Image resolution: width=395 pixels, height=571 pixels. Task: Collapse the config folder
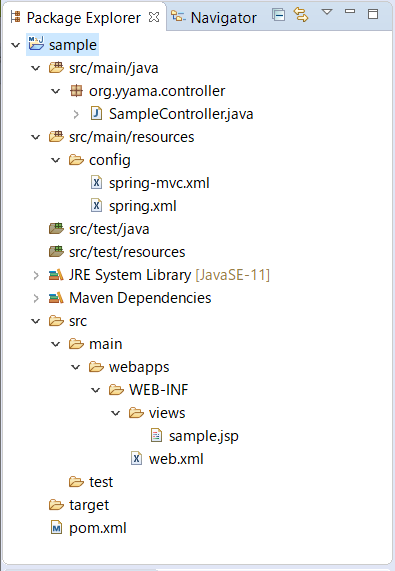point(56,160)
